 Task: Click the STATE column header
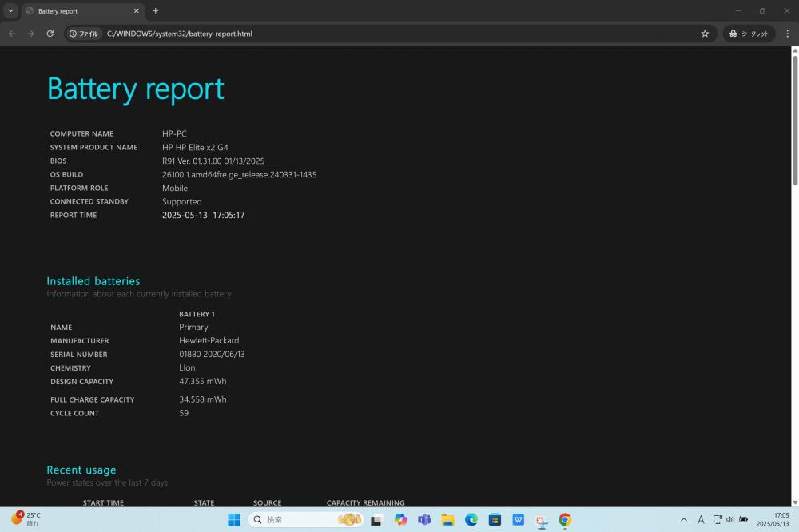[x=204, y=502]
